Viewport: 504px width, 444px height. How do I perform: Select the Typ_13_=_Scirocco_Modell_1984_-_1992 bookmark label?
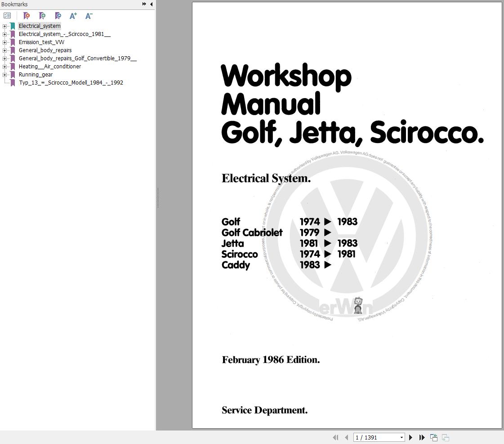tap(71, 83)
